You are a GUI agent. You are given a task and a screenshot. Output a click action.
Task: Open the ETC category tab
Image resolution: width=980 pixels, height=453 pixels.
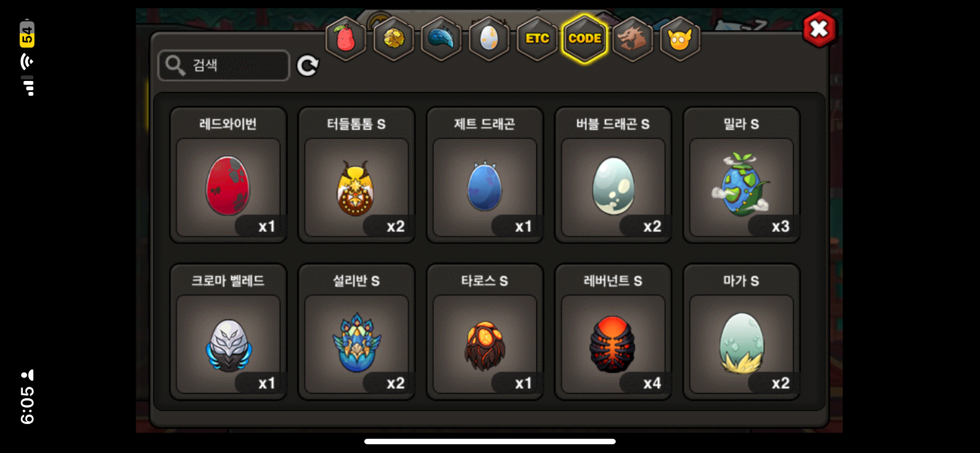tap(537, 39)
